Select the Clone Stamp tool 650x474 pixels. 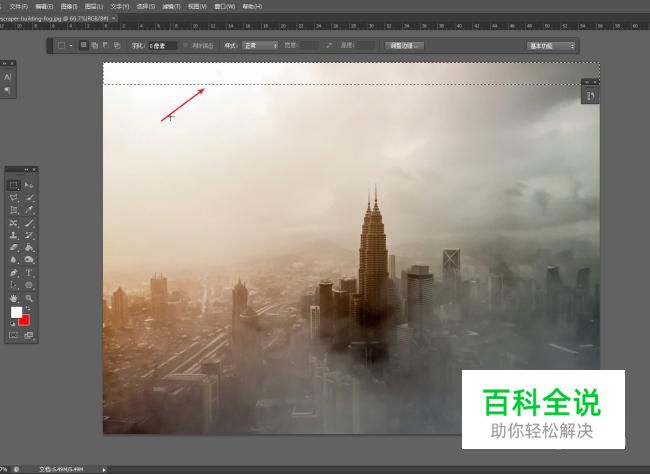point(14,235)
